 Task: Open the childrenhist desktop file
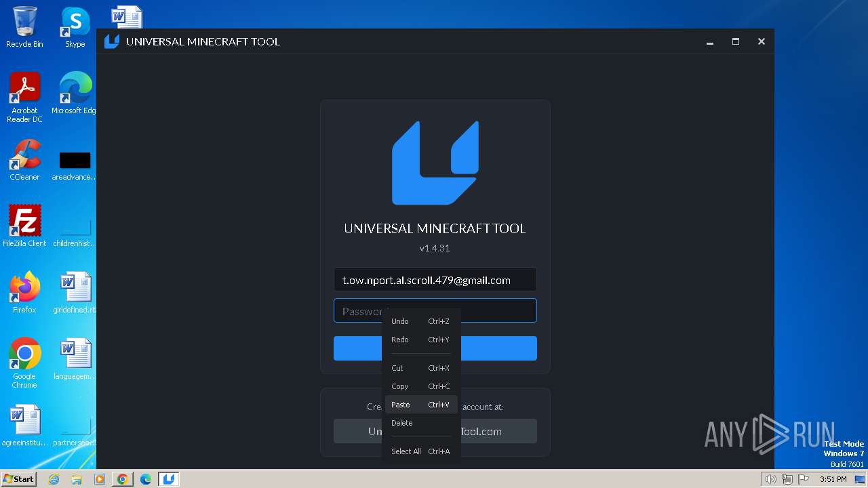pos(75,230)
